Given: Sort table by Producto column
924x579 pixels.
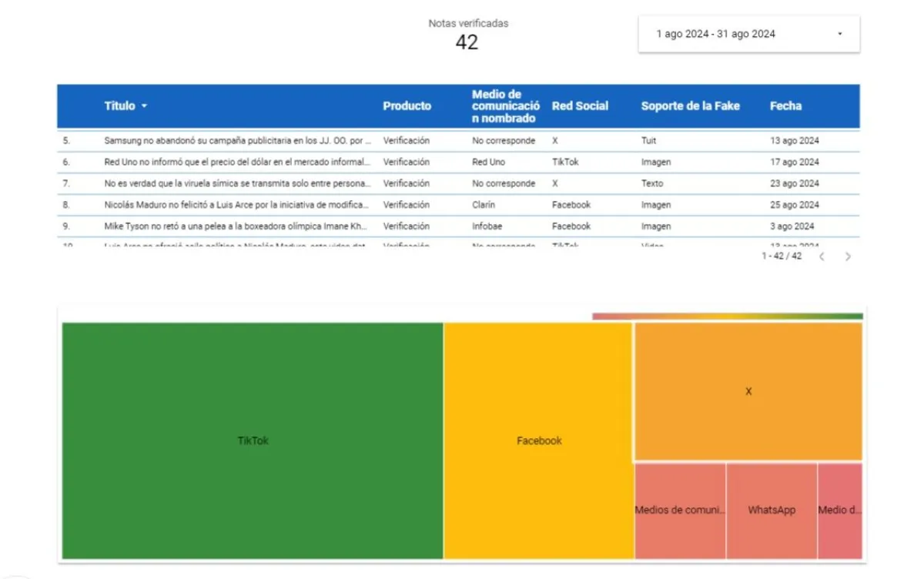Looking at the screenshot, I should [407, 106].
